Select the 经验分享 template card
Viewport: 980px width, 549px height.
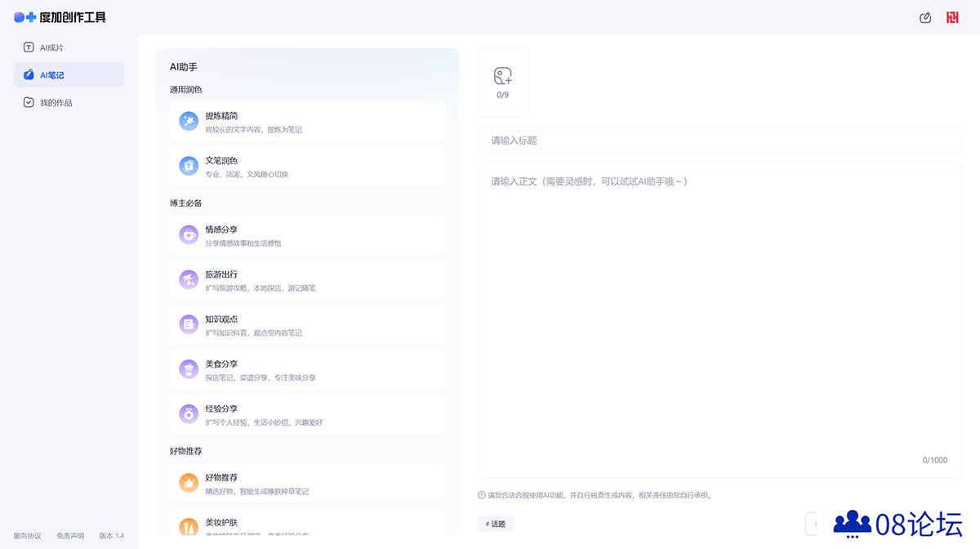(307, 415)
